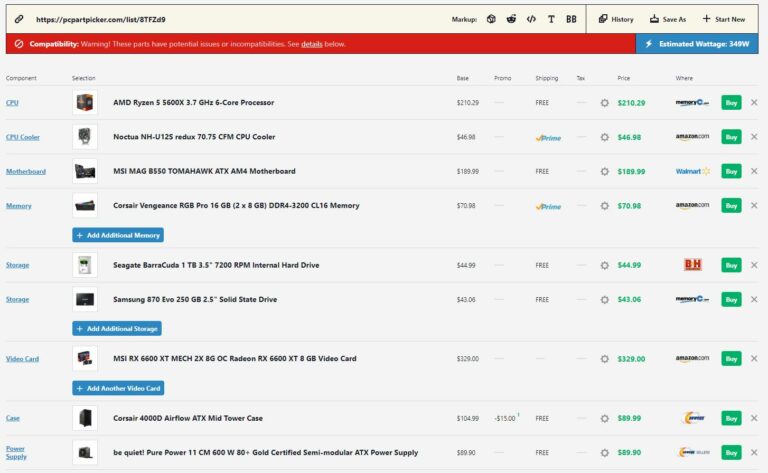Click Save As in the top bar

[x=667, y=19]
